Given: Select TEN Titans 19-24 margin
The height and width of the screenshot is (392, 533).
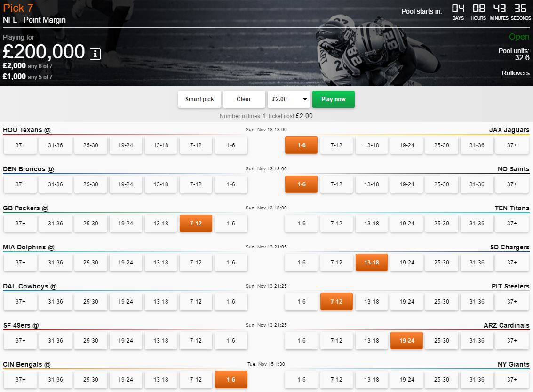Looking at the screenshot, I should coord(406,224).
